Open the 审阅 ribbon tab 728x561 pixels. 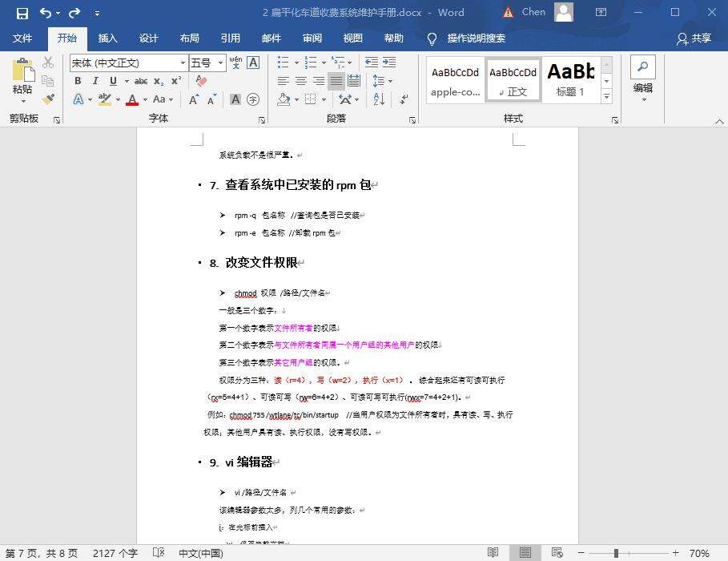coord(312,38)
